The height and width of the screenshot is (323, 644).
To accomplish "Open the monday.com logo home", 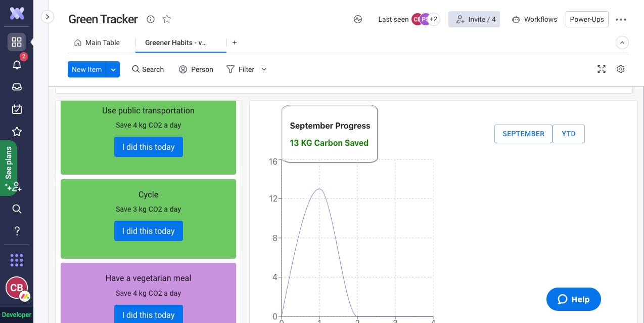I will (17, 14).
